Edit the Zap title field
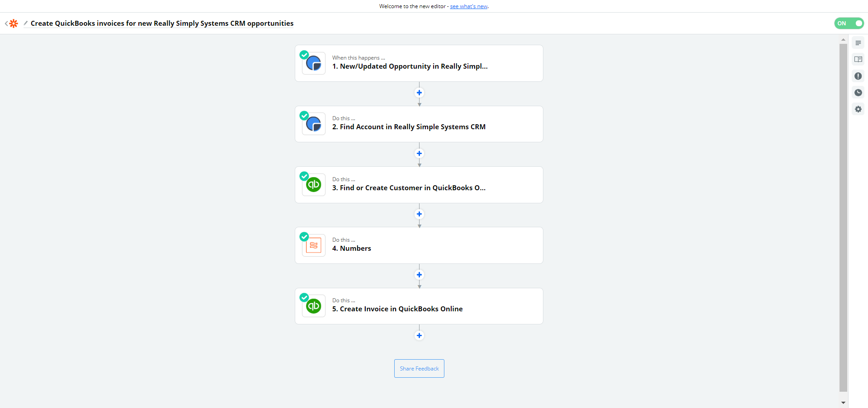The width and height of the screenshot is (868, 408). point(162,23)
